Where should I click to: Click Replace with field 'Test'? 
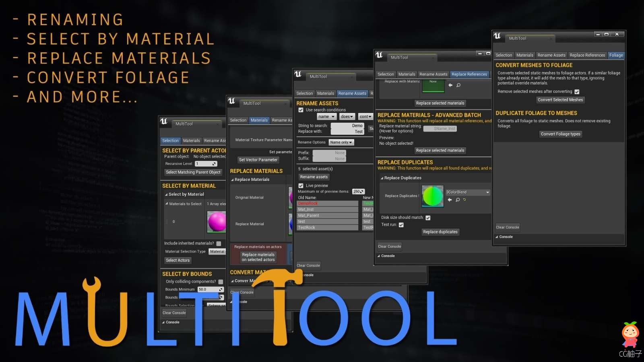click(347, 132)
